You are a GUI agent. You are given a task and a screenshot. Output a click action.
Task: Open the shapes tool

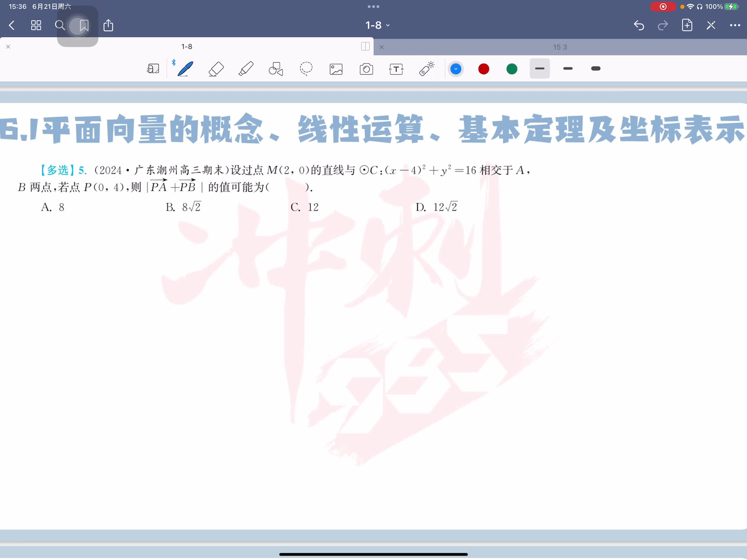pyautogui.click(x=275, y=69)
